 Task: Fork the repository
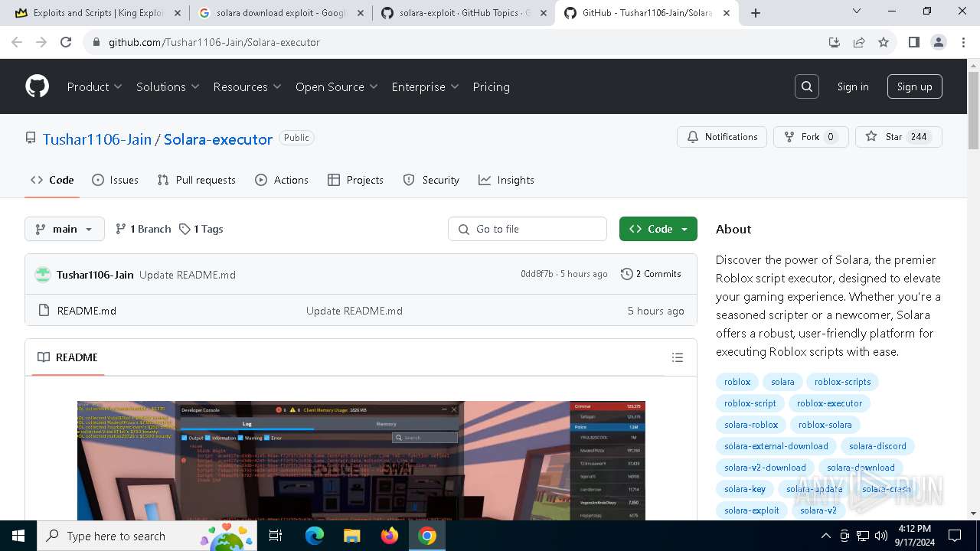pyautogui.click(x=811, y=137)
